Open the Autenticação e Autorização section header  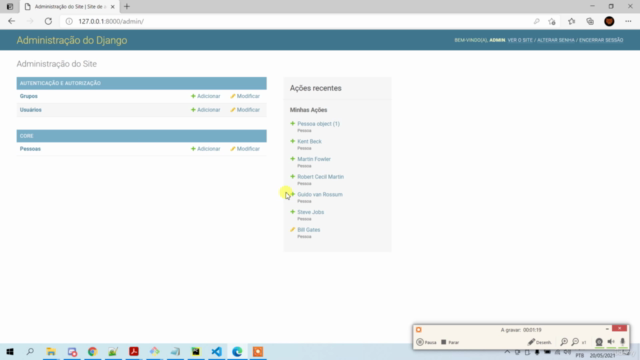(x=60, y=83)
